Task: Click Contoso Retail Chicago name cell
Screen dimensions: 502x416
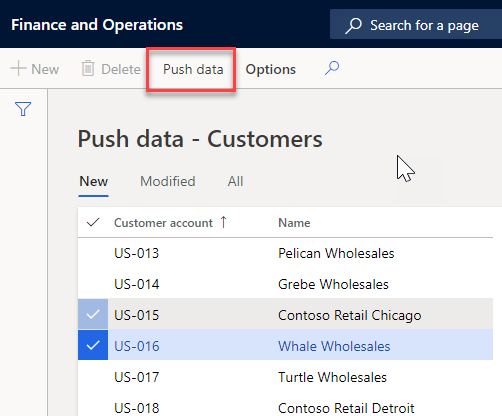Action: click(350, 315)
